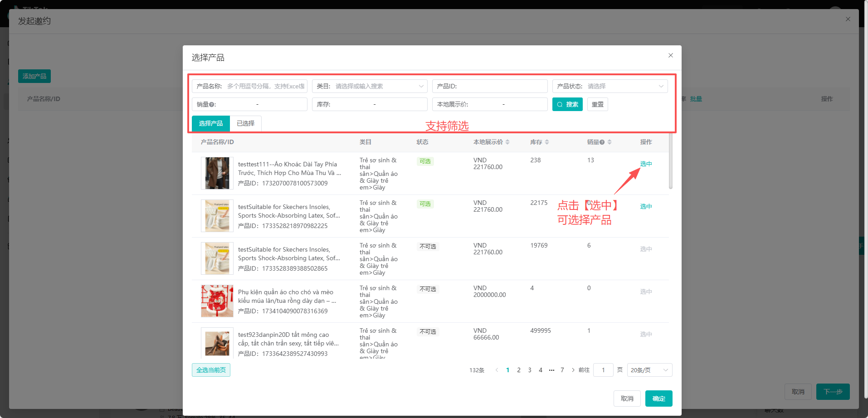The height and width of the screenshot is (418, 868).
Task: Click next page arrow in pagination
Action: tap(573, 370)
